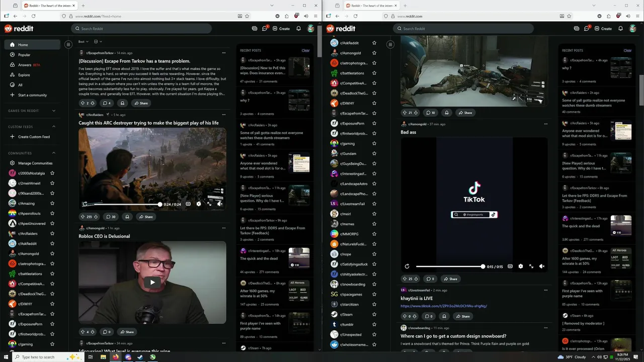Toggle star for r/LivestreamFail in right window
Viewport: 644px width, 362px height.
tap(374, 204)
